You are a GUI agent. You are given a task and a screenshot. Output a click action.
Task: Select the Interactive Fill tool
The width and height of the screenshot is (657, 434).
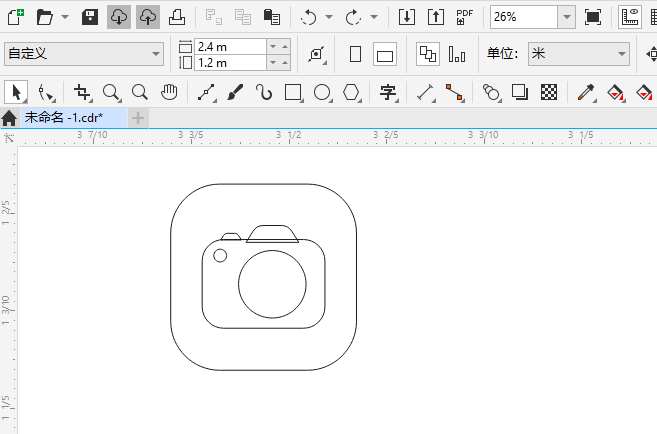[615, 92]
